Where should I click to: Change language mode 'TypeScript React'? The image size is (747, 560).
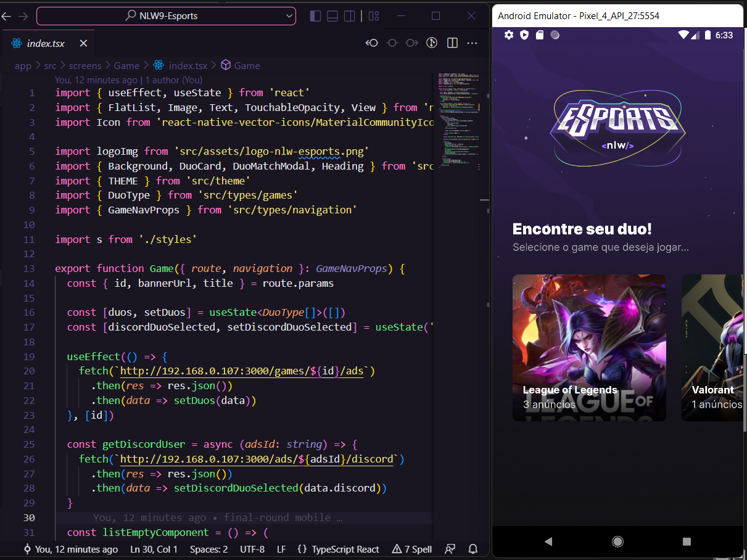(x=345, y=549)
